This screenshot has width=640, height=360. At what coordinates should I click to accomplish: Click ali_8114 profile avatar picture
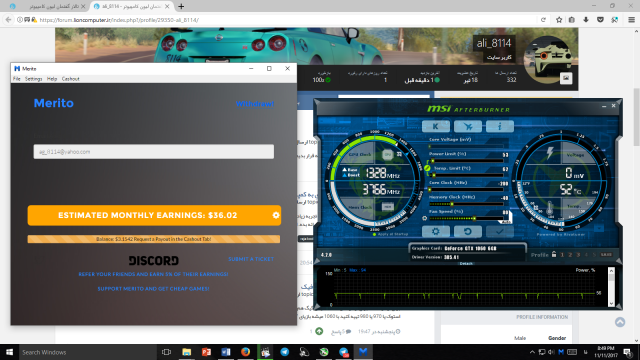(x=548, y=60)
